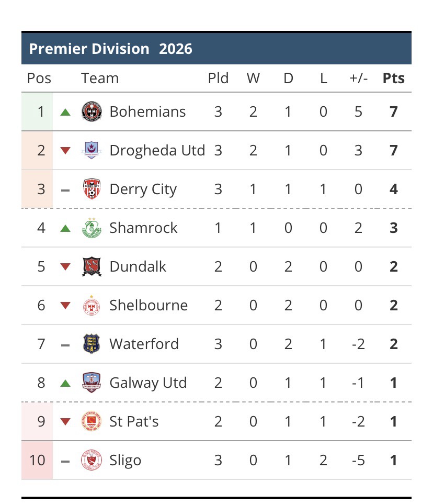
Task: Click the Waterford club crest
Action: (92, 344)
